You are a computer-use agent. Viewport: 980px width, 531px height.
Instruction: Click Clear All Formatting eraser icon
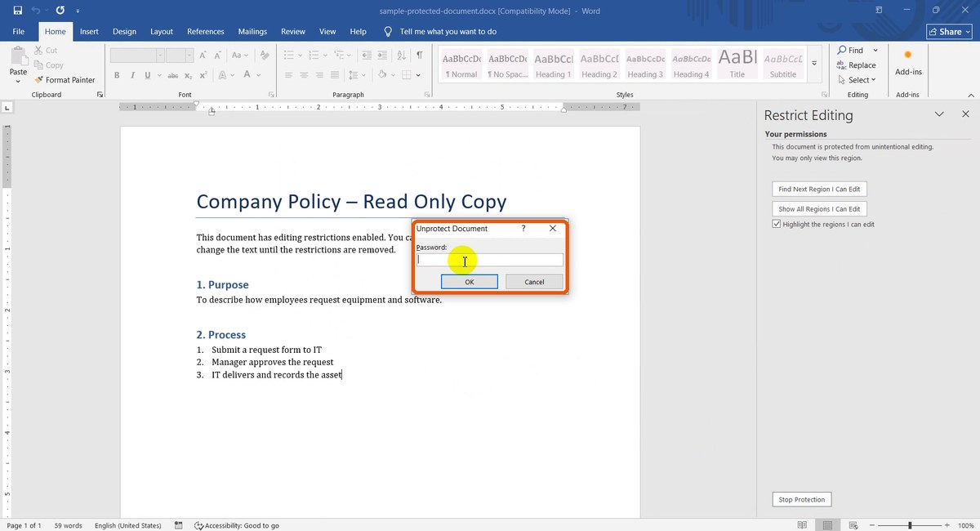[x=265, y=56]
